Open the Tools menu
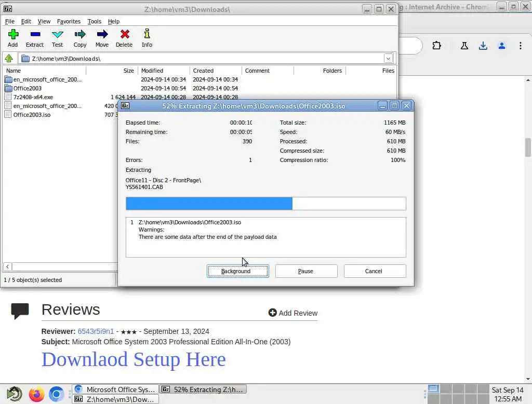 [95, 21]
